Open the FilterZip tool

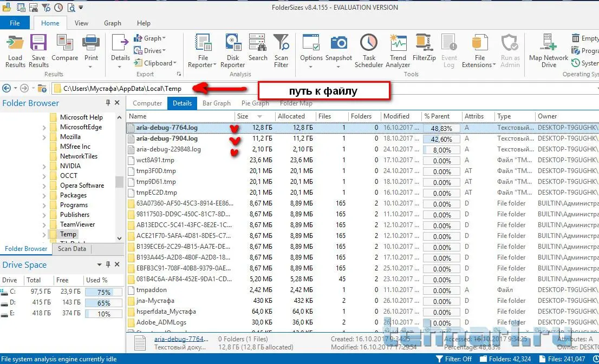pos(424,47)
